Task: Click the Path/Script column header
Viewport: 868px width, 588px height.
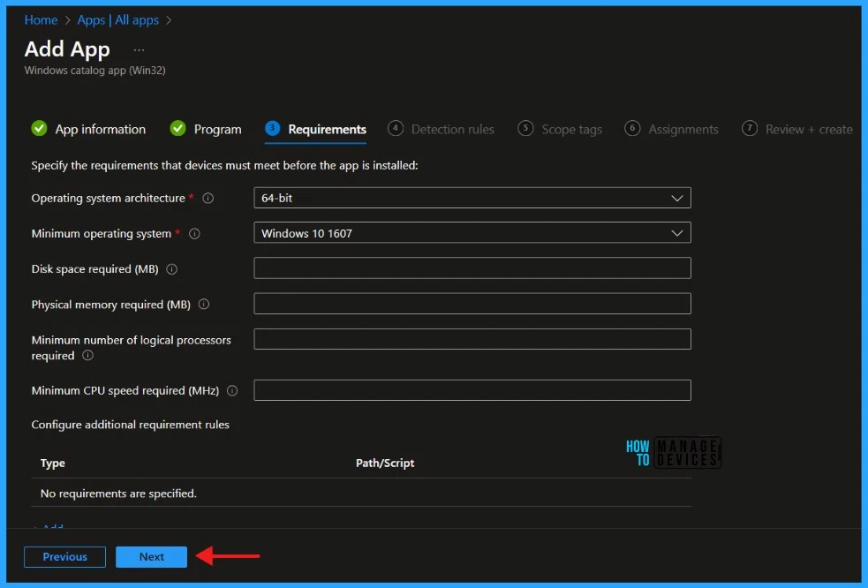Action: [385, 463]
